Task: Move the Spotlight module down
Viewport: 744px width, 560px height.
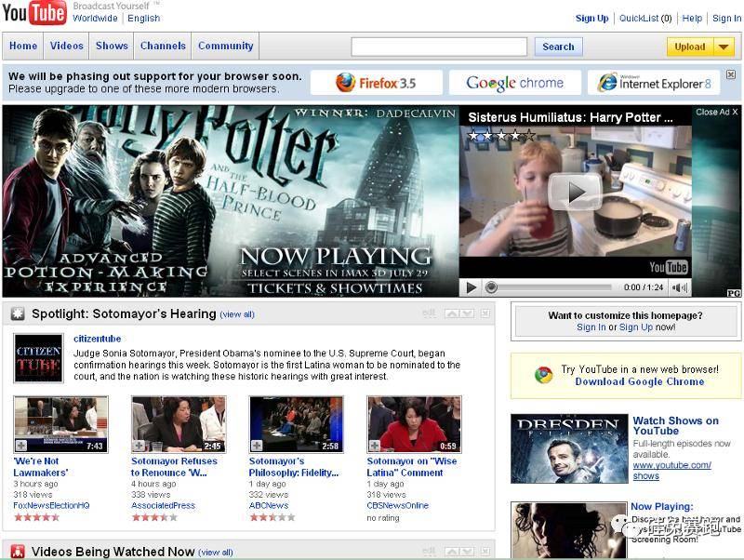Action: 467,313
